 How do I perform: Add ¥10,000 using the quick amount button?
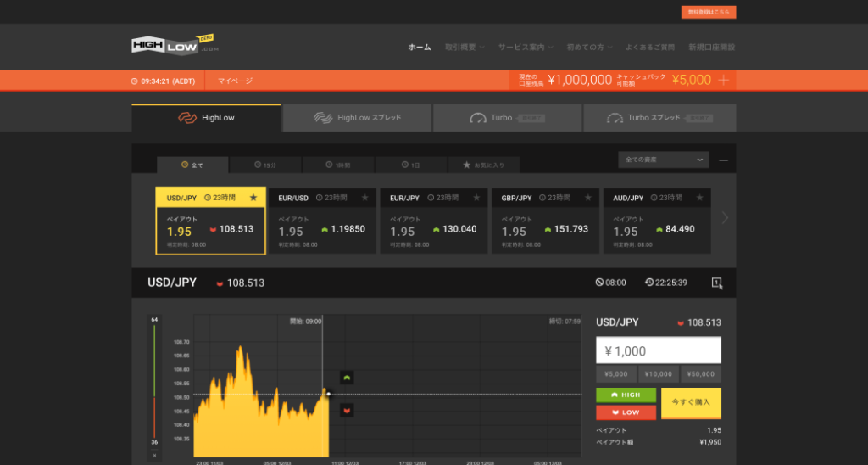658,374
